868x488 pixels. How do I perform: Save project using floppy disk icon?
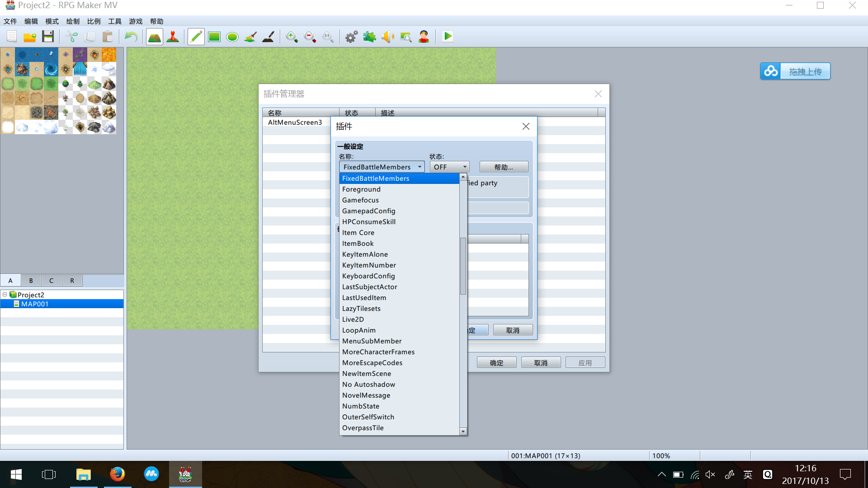(48, 37)
